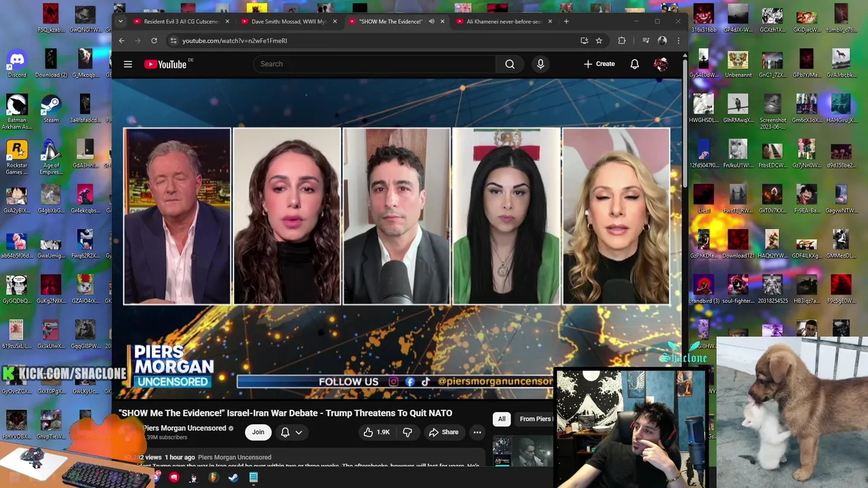Open site information icon in address bar
The image size is (868, 488).
pos(174,41)
